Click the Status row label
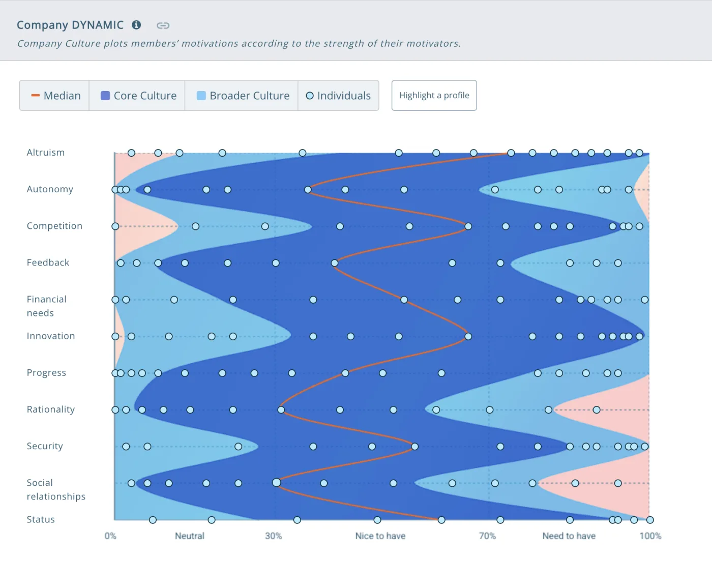This screenshot has height=588, width=712. (41, 519)
